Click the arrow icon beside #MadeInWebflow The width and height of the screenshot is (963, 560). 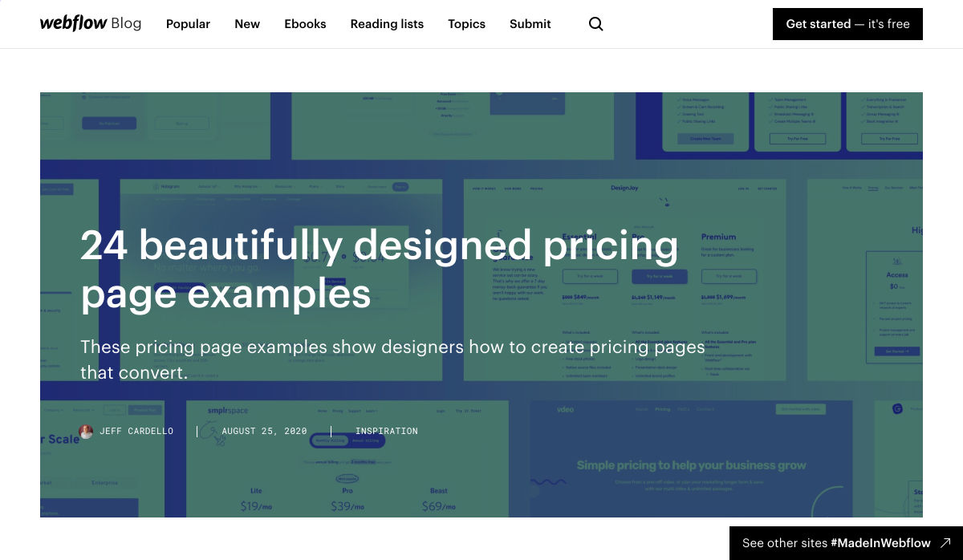click(x=946, y=543)
